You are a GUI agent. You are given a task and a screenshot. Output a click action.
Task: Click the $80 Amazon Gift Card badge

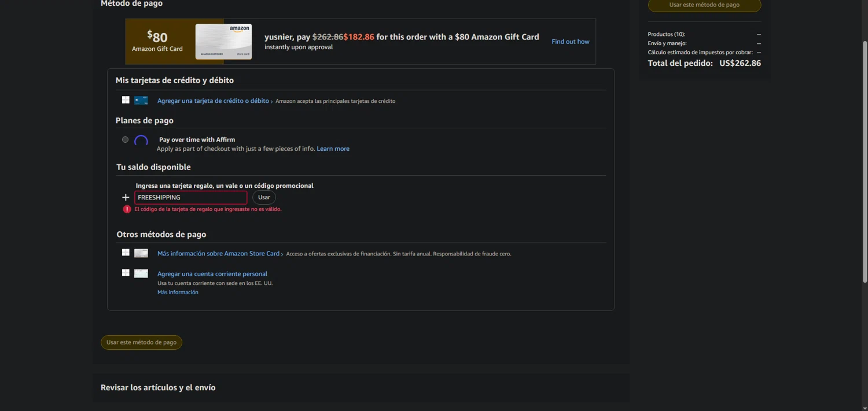[157, 42]
